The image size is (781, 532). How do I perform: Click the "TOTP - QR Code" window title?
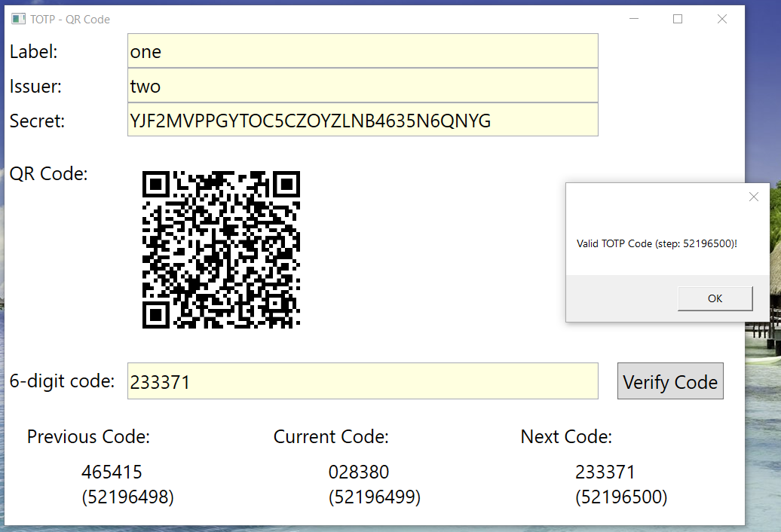point(70,19)
